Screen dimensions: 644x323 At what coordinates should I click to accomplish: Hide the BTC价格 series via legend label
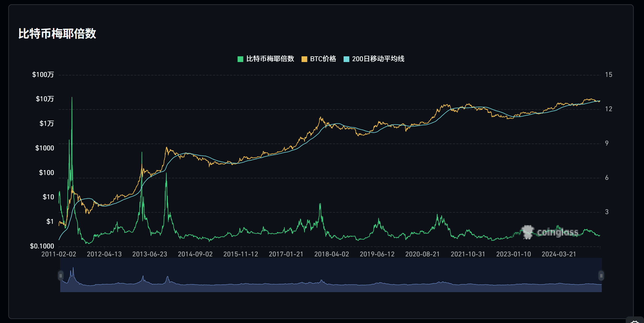[323, 59]
